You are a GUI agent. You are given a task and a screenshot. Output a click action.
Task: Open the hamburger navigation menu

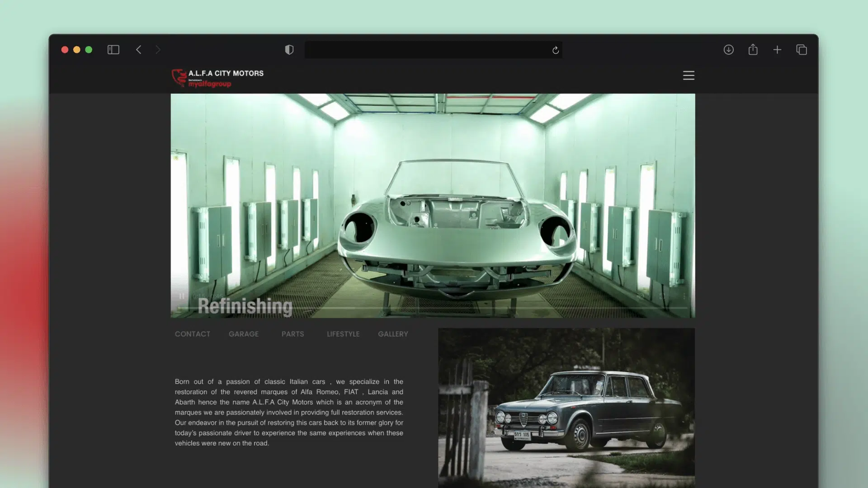coord(689,75)
